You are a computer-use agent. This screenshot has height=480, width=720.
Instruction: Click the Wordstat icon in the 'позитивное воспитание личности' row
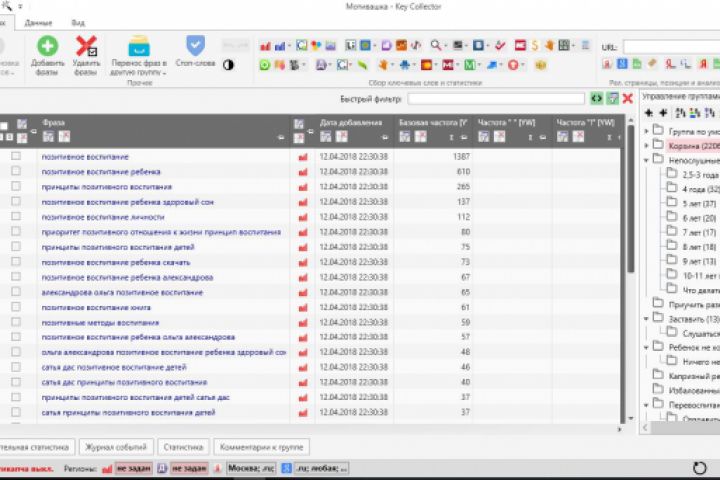303,217
